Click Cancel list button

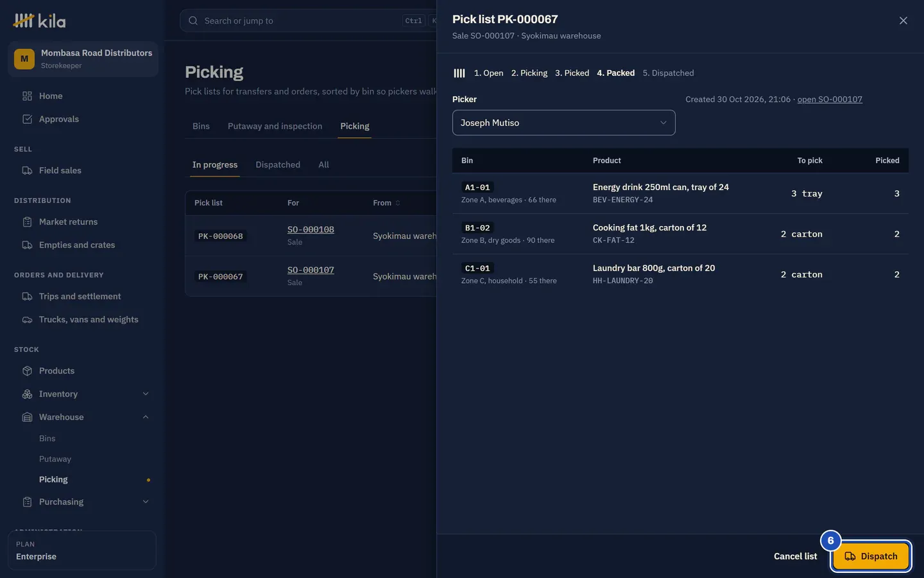(x=796, y=556)
